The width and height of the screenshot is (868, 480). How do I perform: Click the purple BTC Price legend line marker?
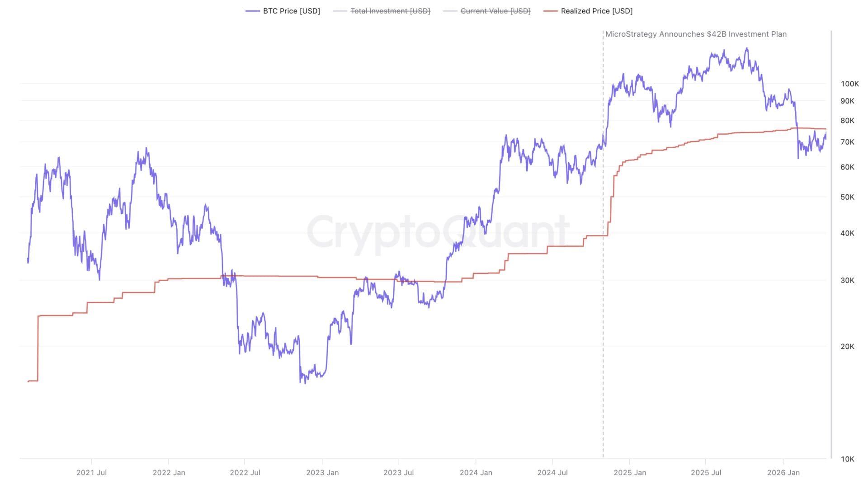(x=253, y=11)
